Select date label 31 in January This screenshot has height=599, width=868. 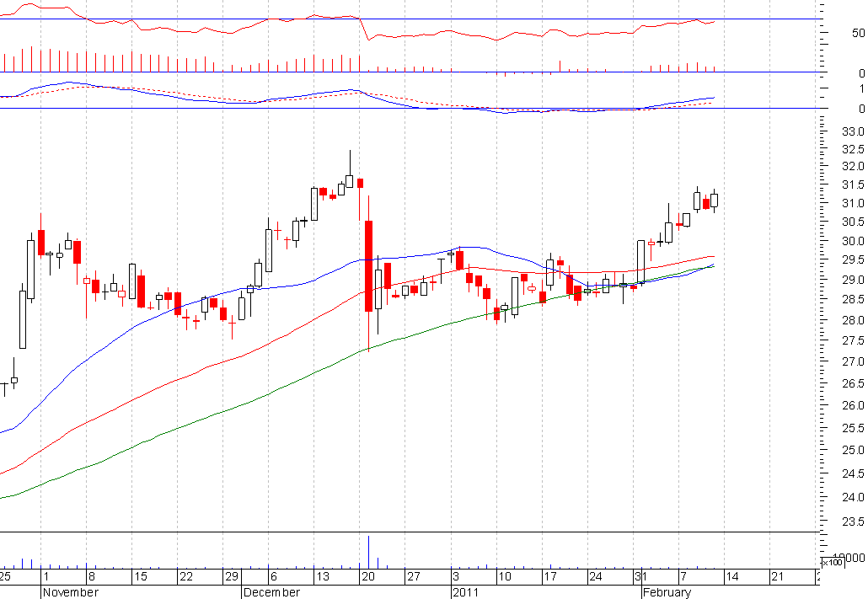pyautogui.click(x=640, y=576)
